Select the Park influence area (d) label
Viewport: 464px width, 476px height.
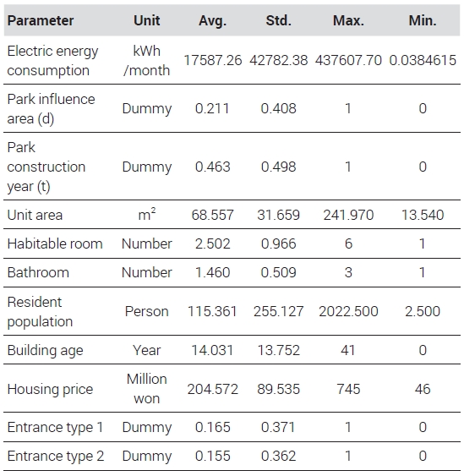pos(51,109)
